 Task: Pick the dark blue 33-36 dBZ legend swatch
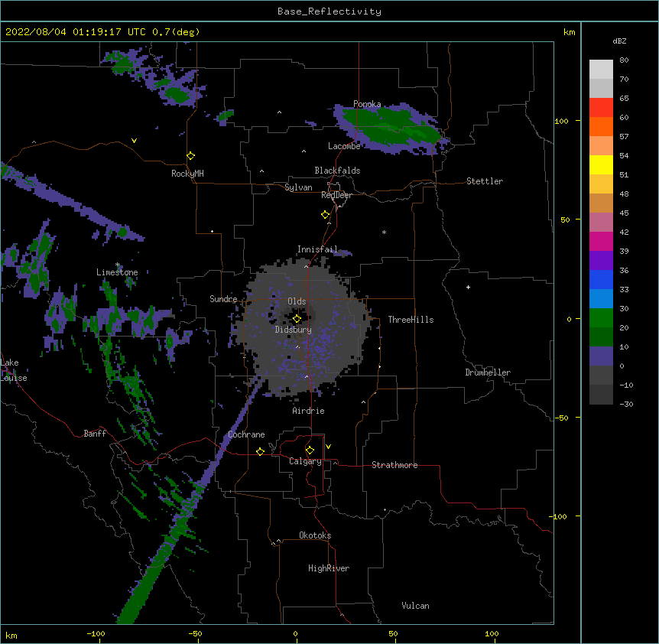tap(601, 279)
